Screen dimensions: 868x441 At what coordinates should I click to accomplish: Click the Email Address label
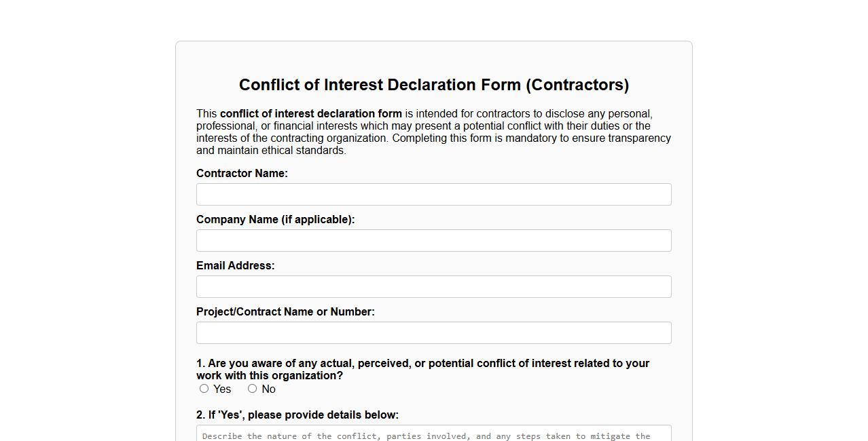(235, 265)
